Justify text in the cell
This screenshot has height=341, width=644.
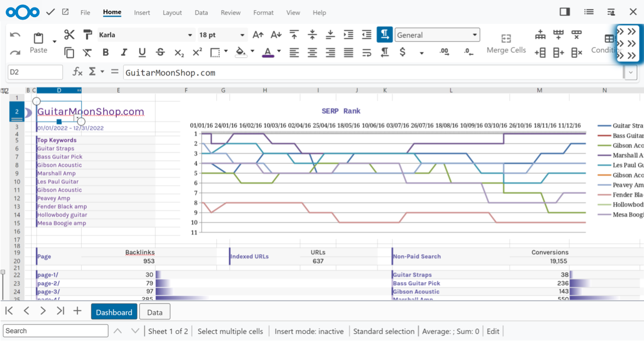point(349,52)
